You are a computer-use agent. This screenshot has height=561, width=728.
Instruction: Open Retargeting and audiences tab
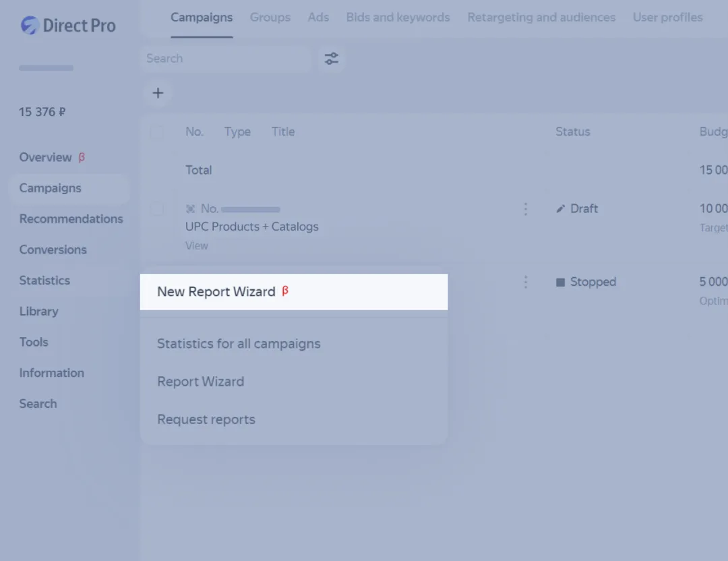pyautogui.click(x=541, y=17)
